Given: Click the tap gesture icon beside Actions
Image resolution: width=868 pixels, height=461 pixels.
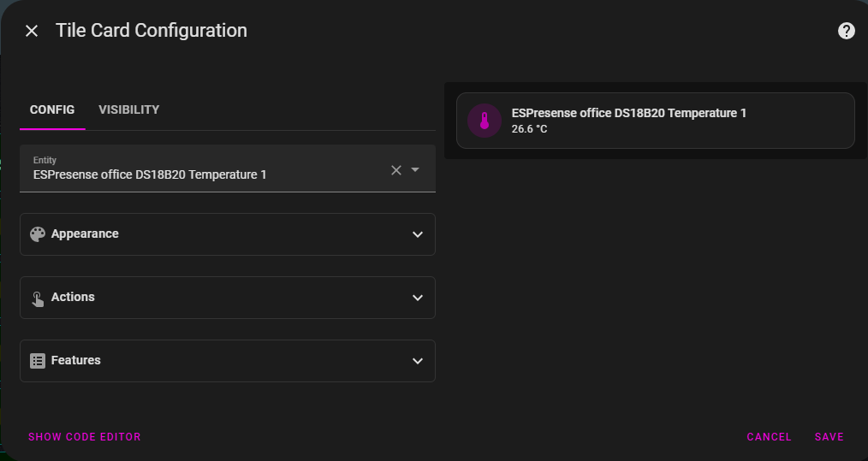Looking at the screenshot, I should tap(38, 298).
